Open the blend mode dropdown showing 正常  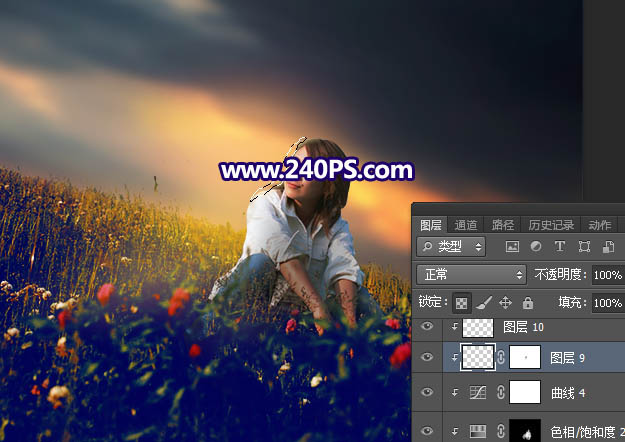coord(472,274)
